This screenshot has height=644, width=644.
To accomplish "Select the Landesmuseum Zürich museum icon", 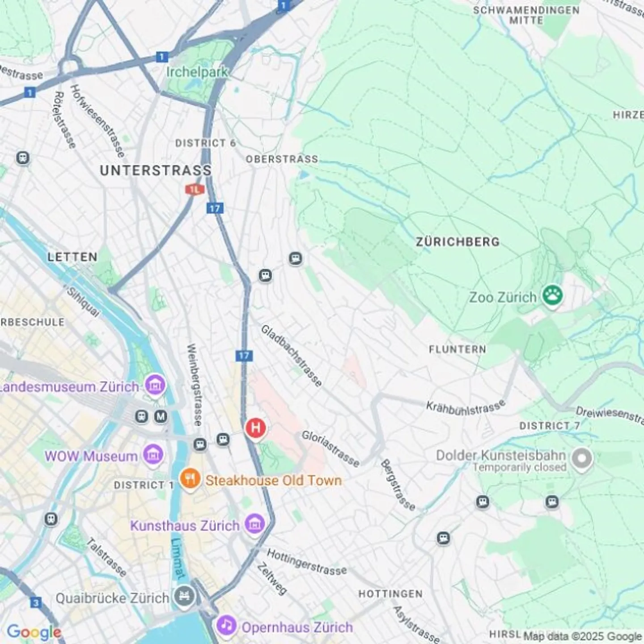I will (x=155, y=385).
